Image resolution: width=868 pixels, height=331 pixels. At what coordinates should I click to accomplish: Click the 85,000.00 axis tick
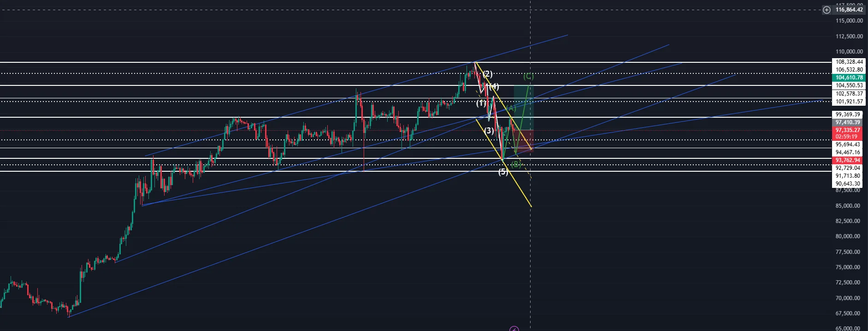[848, 206]
